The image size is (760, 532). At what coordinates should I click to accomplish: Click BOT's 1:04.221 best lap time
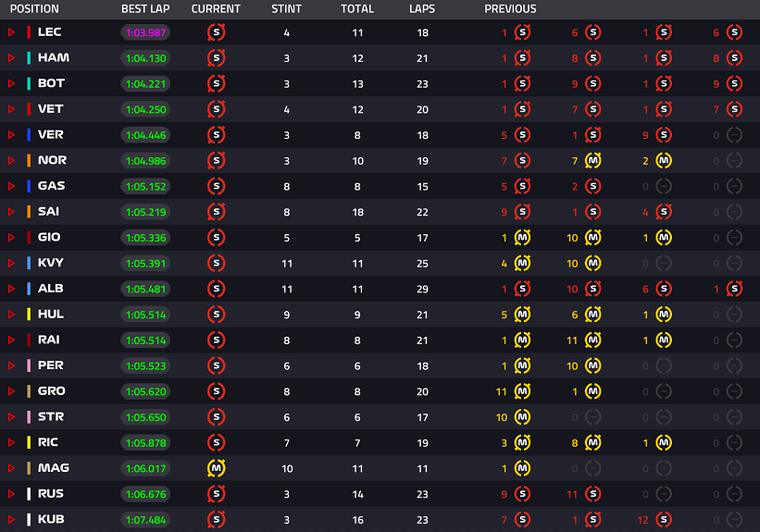coord(144,83)
